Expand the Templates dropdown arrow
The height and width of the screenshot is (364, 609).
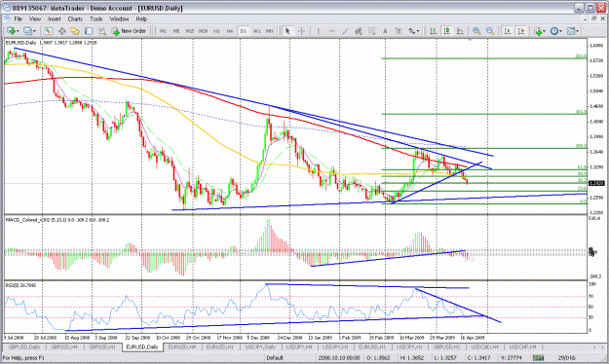(578, 31)
